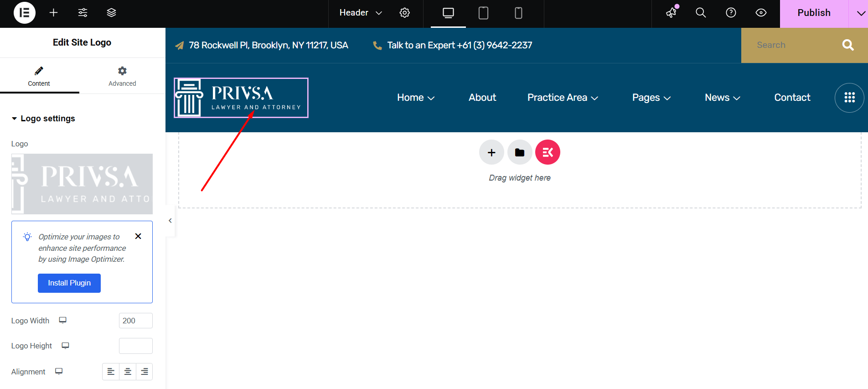This screenshot has height=389, width=868.
Task: Collapse the editor panel arrow
Action: click(170, 221)
